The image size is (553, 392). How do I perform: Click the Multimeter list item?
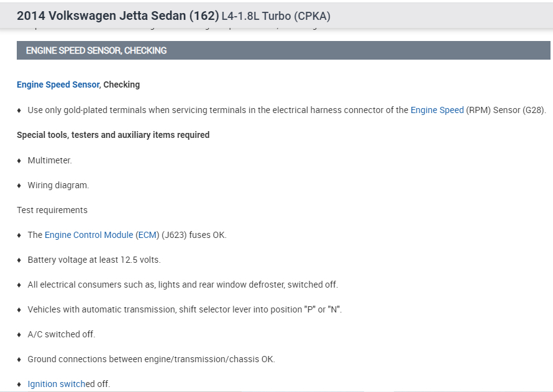(50, 160)
